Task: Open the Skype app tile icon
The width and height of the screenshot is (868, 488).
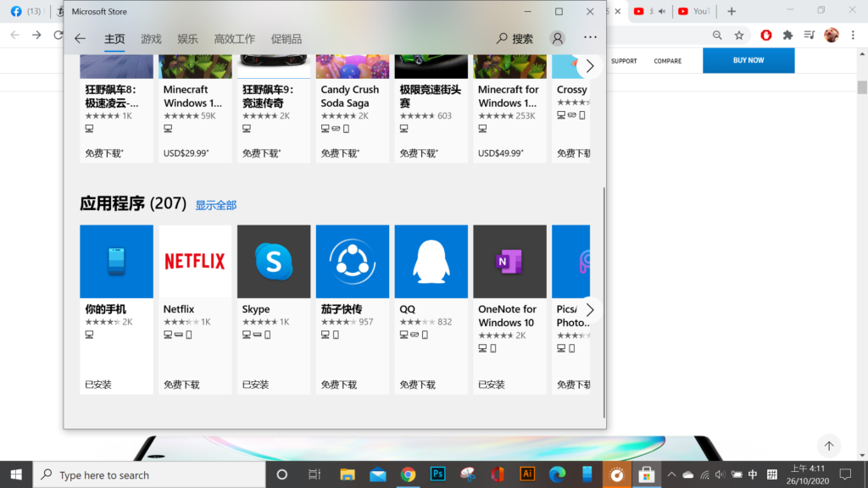Action: pos(274,261)
